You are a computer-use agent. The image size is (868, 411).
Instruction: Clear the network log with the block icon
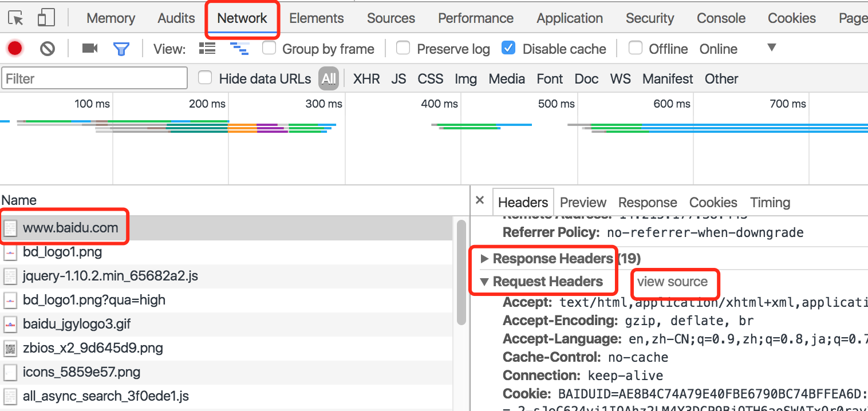[48, 49]
